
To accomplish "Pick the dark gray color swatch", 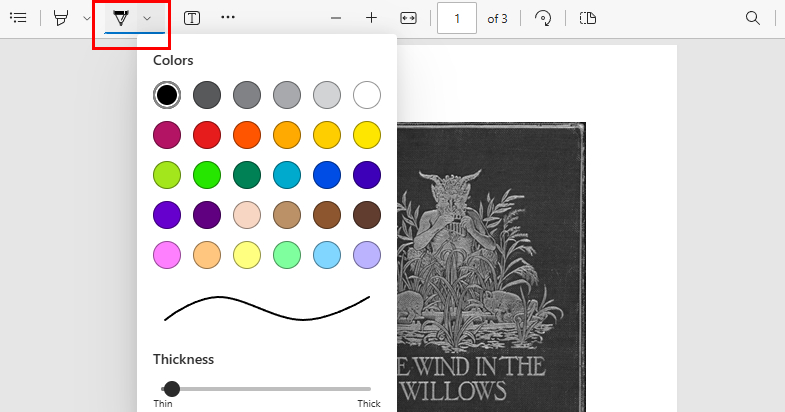I will (207, 95).
